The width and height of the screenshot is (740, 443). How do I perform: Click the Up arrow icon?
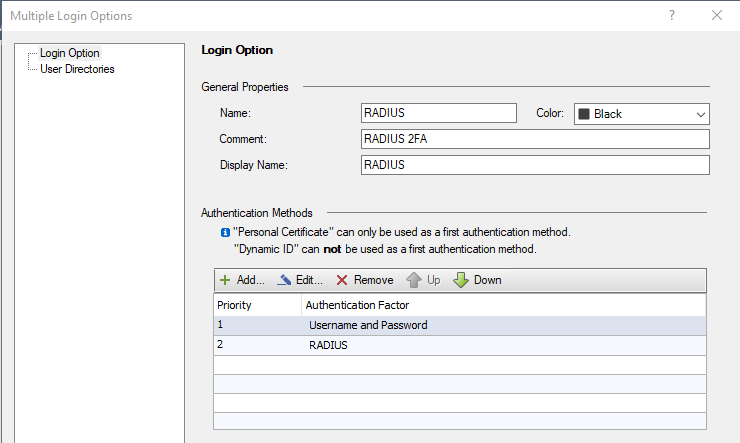click(x=413, y=280)
